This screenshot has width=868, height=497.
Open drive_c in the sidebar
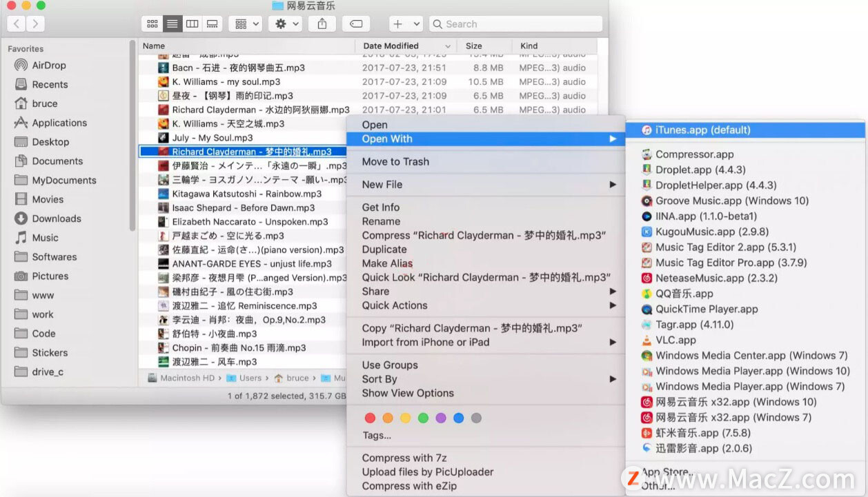coord(48,372)
